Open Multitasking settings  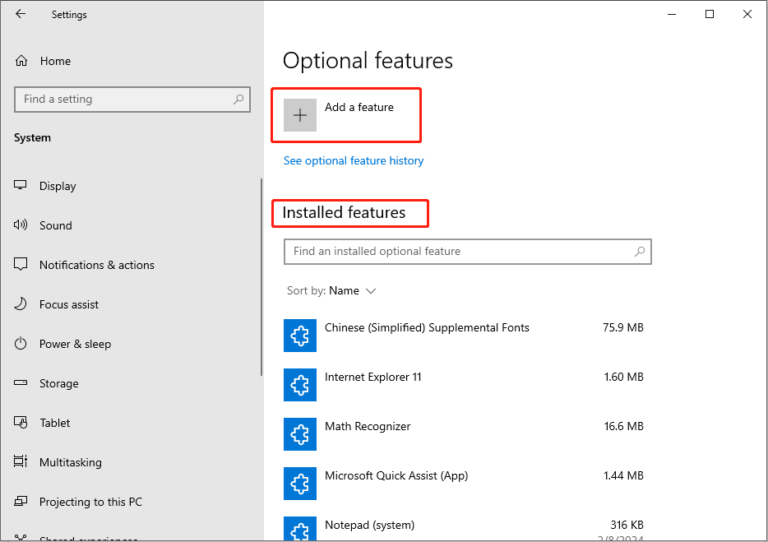[71, 462]
